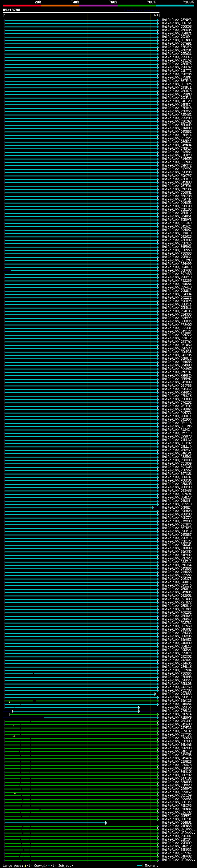Viewport: 197px width, 868px height.
Task: Click the short cyan bar for UniRef100_Q76L31
Action: (76, 711)
